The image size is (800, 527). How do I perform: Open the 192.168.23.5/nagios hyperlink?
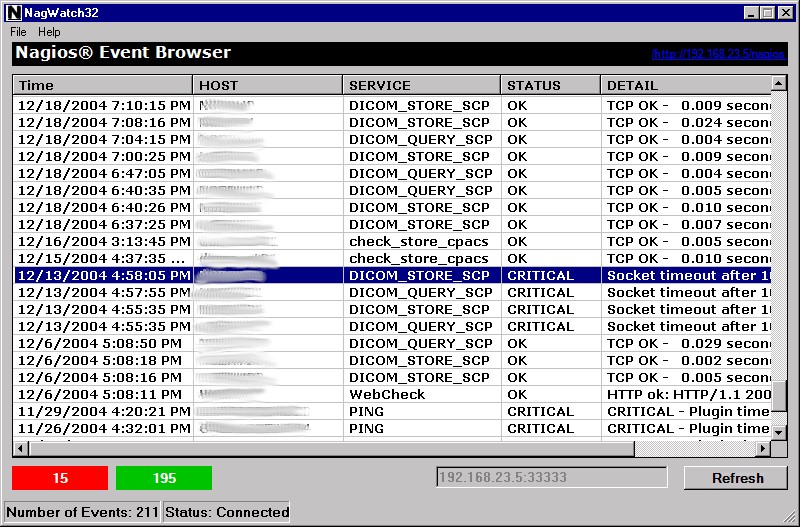pos(718,54)
